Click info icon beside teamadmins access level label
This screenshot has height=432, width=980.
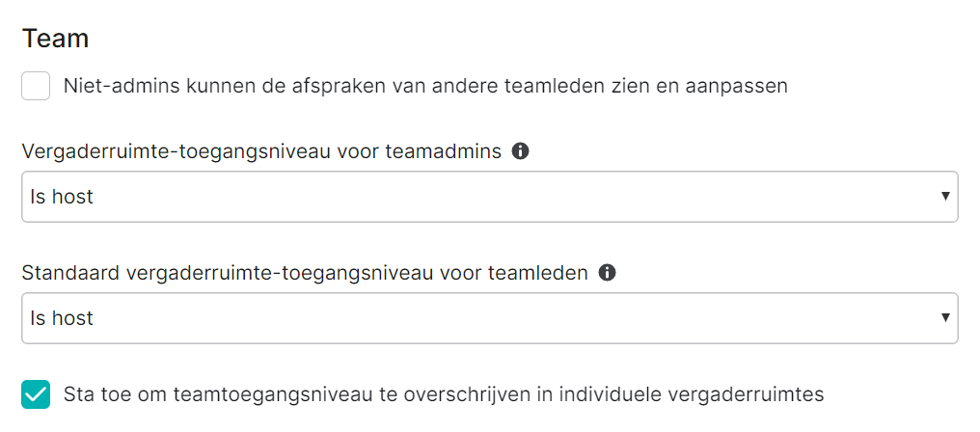point(520,151)
